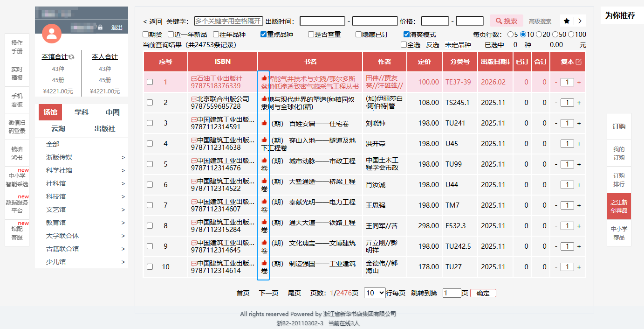Image resolution: width=644 pixels, height=329 pixels.
Task: Click the 关键字 keyword input field
Action: (x=228, y=21)
